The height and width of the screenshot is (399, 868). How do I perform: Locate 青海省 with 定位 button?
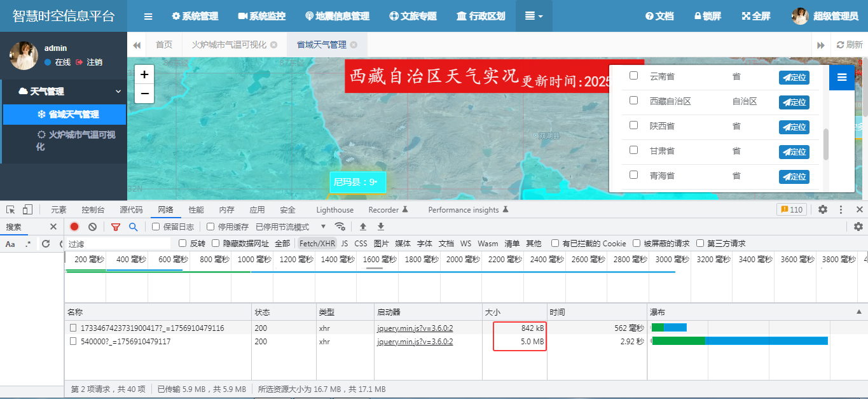(x=794, y=176)
